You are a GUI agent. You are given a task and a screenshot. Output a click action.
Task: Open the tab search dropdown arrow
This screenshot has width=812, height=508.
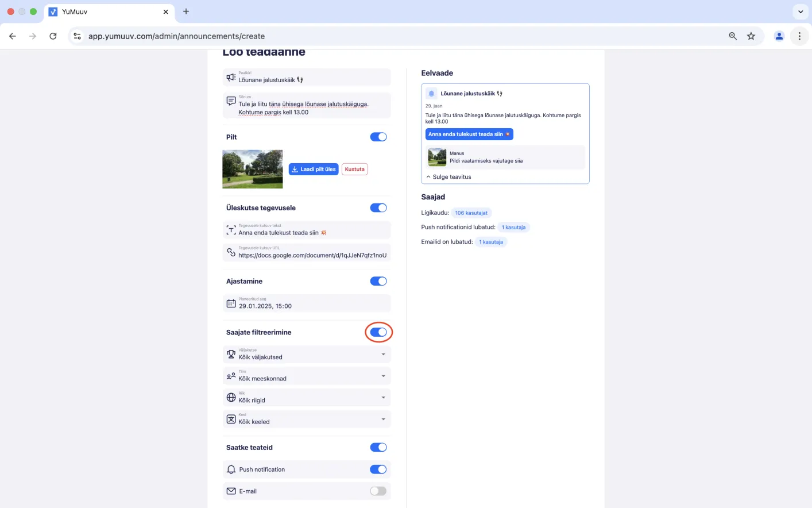click(801, 11)
